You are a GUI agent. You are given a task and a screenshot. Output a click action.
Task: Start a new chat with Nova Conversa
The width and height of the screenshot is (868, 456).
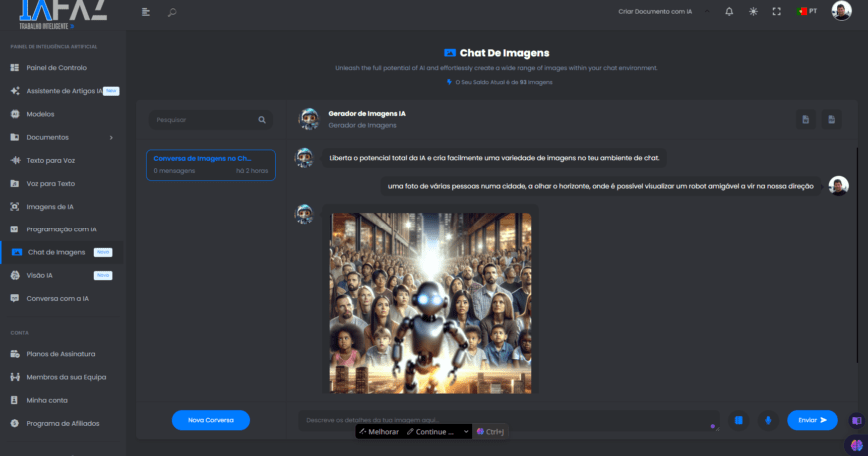coord(211,420)
